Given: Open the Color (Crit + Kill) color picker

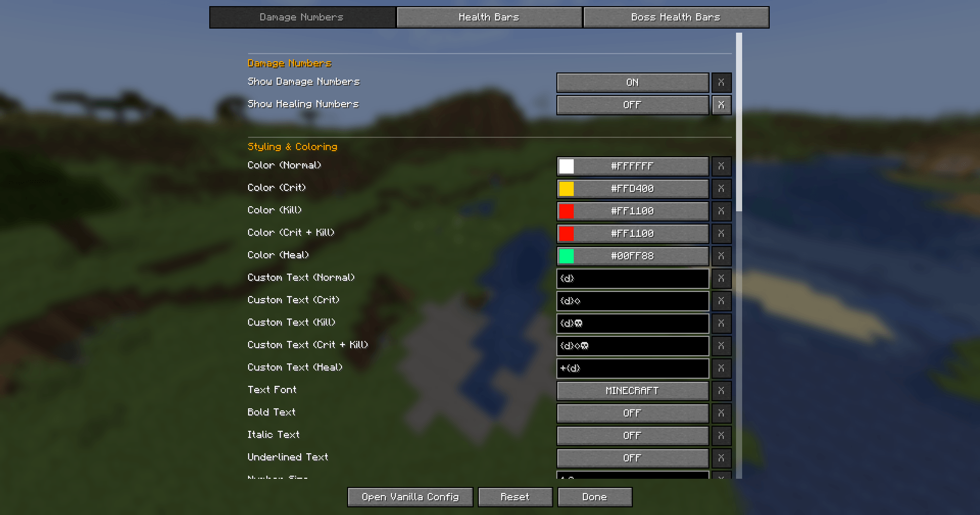Looking at the screenshot, I should click(x=632, y=233).
